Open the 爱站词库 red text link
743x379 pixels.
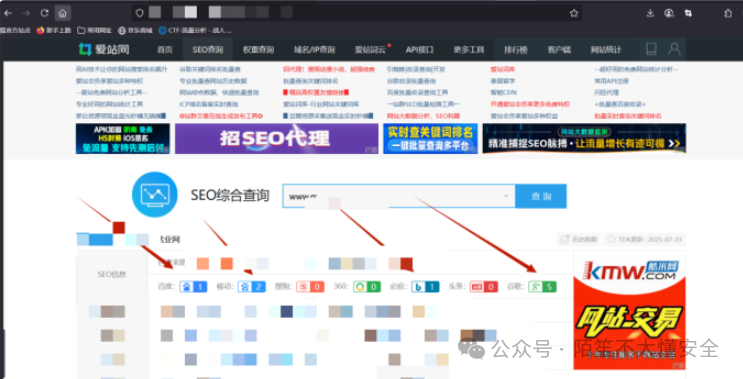503,69
